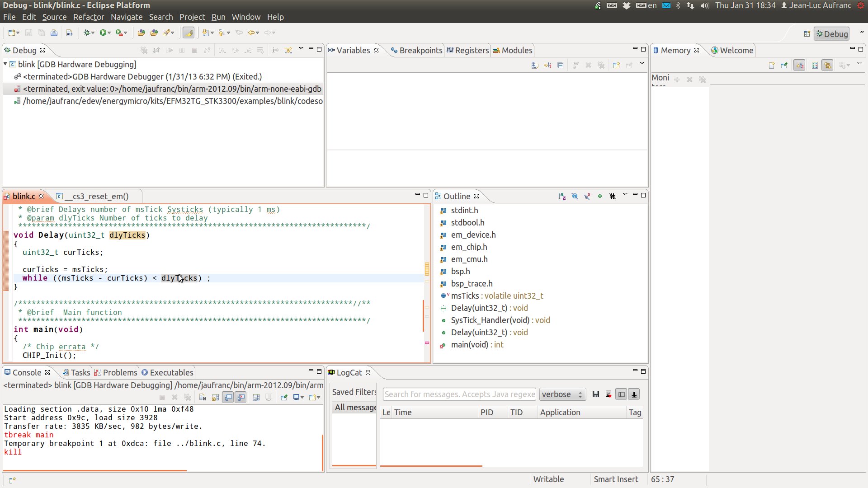Viewport: 868px width, 488px height.
Task: Toggle Mark Occurrences highlighter button
Action: click(189, 33)
